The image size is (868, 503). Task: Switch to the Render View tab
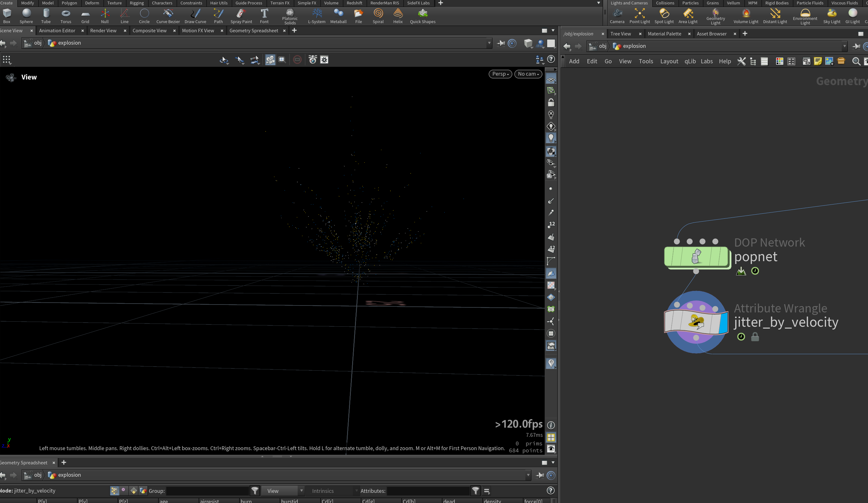click(x=103, y=31)
